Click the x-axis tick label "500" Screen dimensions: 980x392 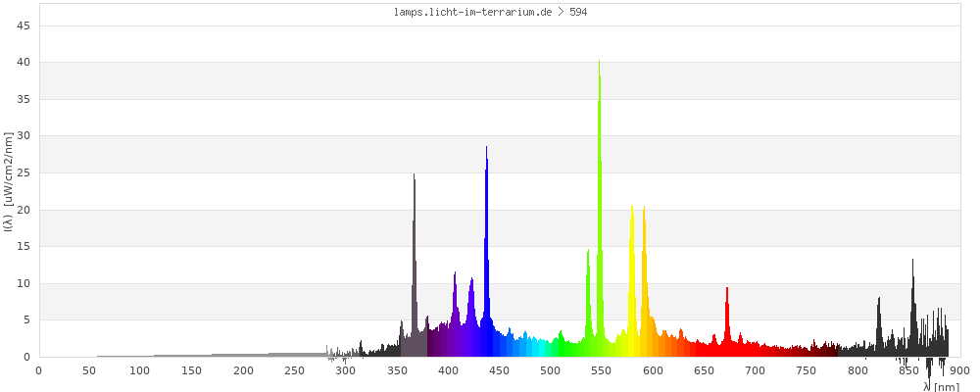pos(551,371)
